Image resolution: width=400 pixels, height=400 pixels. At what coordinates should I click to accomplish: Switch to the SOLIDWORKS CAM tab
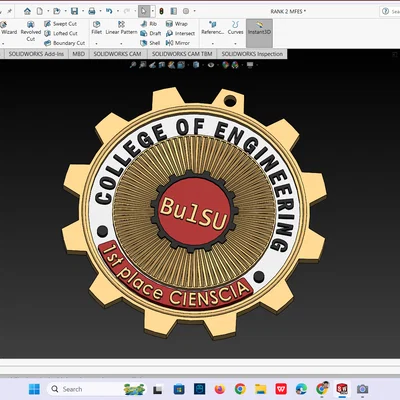click(117, 54)
